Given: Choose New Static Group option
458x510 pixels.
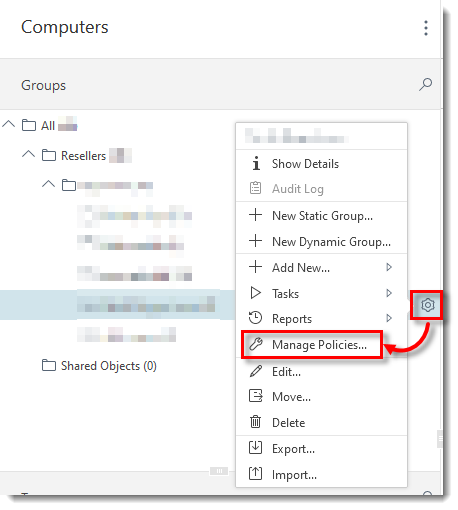Looking at the screenshot, I should [321, 215].
